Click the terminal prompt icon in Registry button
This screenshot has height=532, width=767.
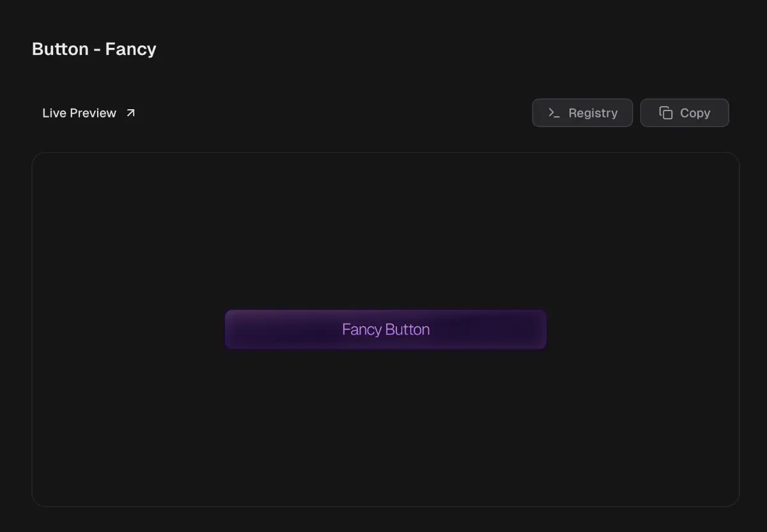click(554, 113)
